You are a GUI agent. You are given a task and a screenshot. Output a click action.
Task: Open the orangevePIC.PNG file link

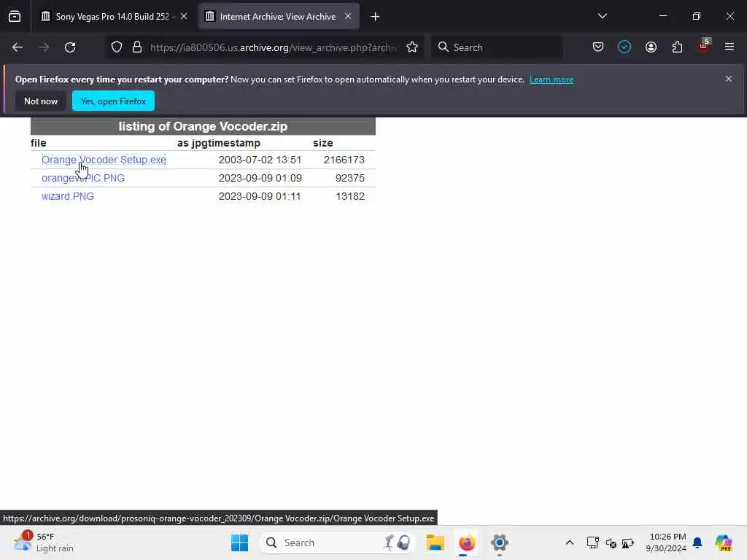(83, 178)
